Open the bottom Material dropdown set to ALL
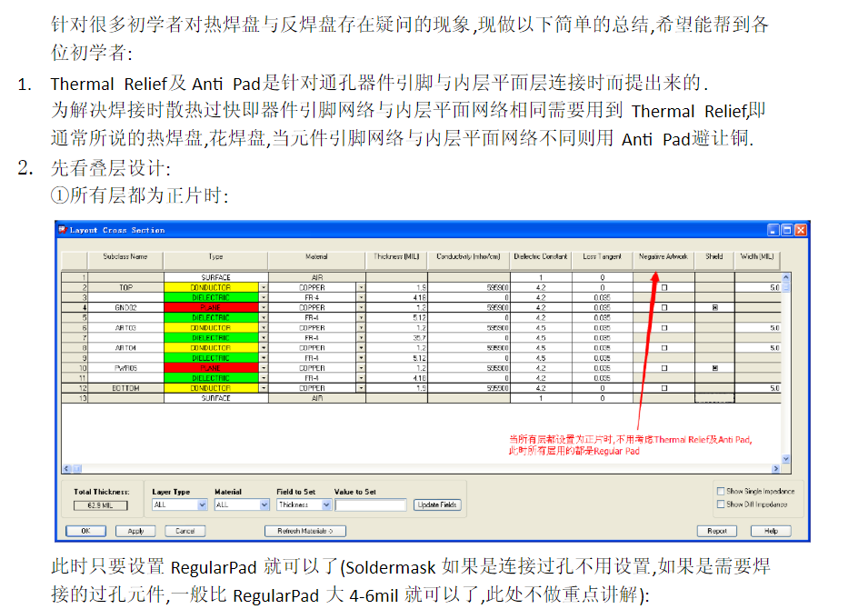Screen dimensions: 868x609 click(x=264, y=504)
